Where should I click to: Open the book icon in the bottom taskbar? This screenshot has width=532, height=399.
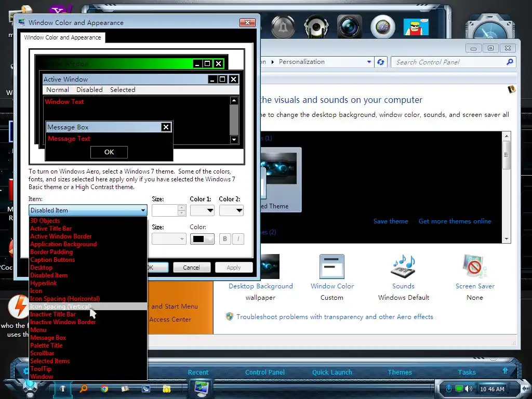click(125, 389)
